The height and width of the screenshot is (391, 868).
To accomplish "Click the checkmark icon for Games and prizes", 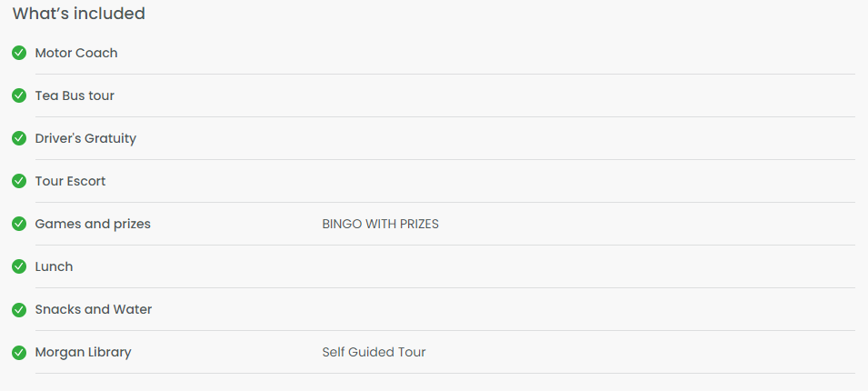I will (x=19, y=224).
